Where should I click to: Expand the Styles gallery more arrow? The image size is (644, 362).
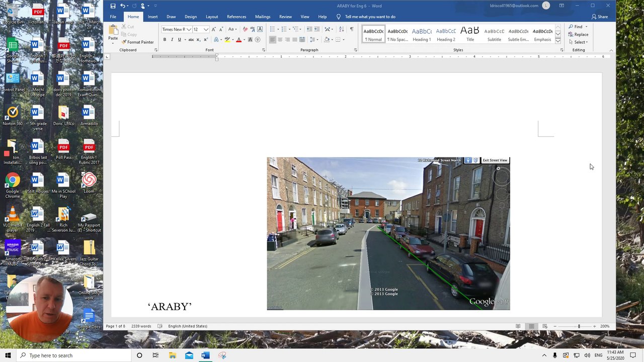pyautogui.click(x=558, y=41)
